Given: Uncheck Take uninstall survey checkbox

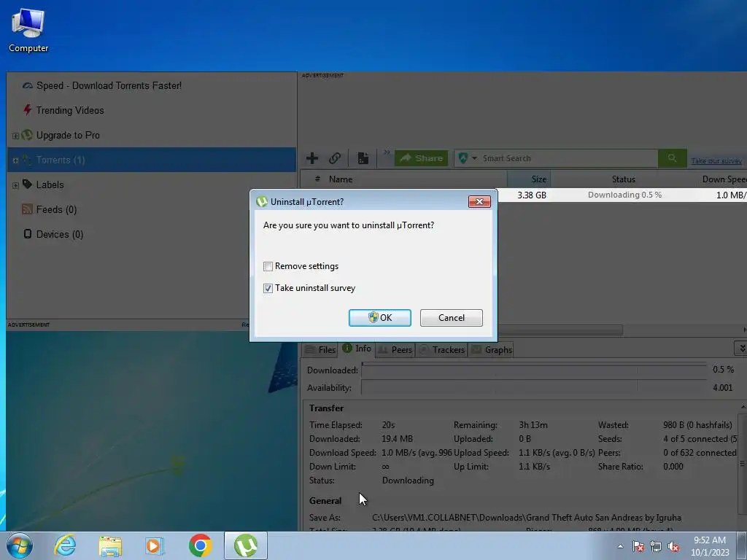Looking at the screenshot, I should 268,288.
